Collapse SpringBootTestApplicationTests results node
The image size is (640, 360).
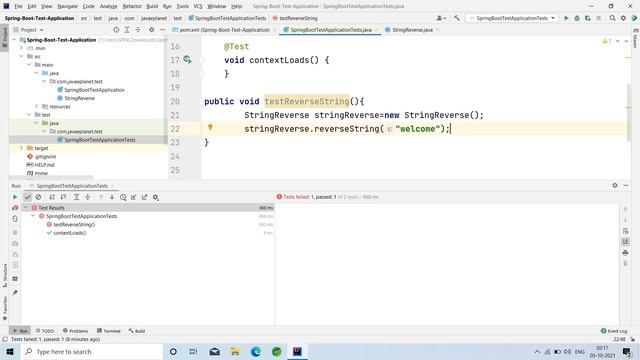point(33,216)
